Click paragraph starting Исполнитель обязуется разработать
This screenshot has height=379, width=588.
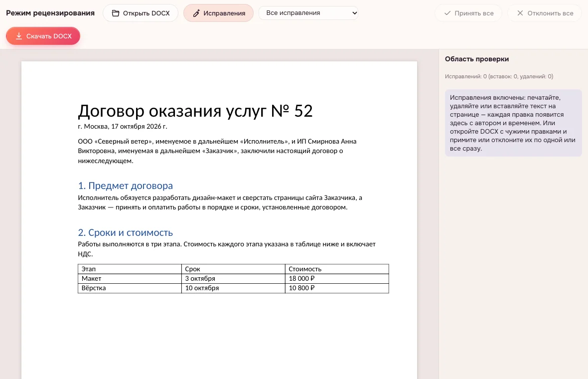(220, 202)
